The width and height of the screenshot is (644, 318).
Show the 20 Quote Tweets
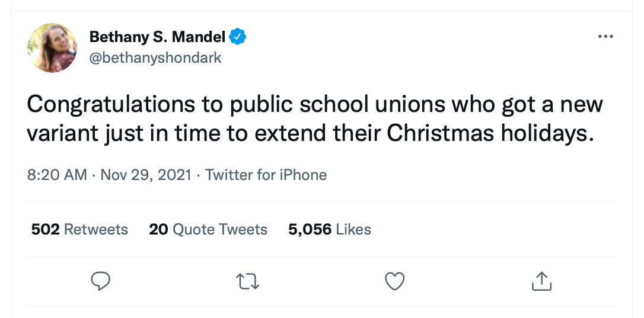coord(208,229)
